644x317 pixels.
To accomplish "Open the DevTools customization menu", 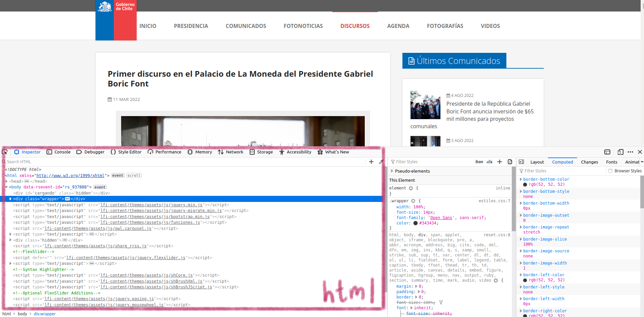I will (630, 152).
